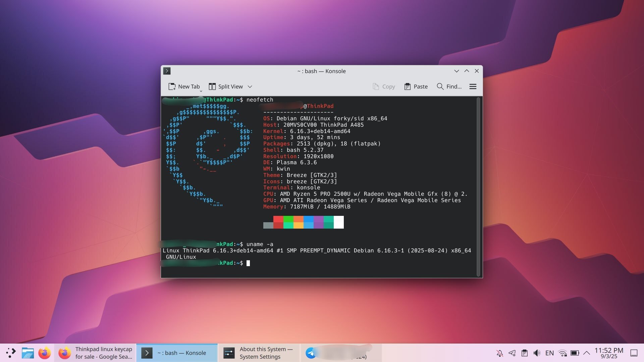This screenshot has width=644, height=362.
Task: Click the 'neofetch' command text
Action: pos(260,100)
